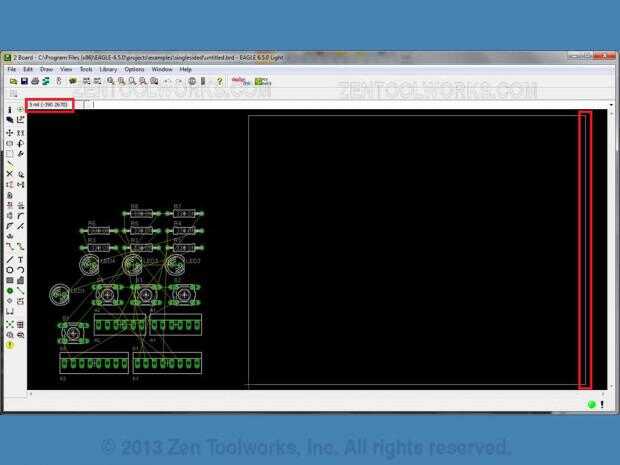Screen dimensions: 620x465
Task: Select the Mark tool
Action: point(21,119)
